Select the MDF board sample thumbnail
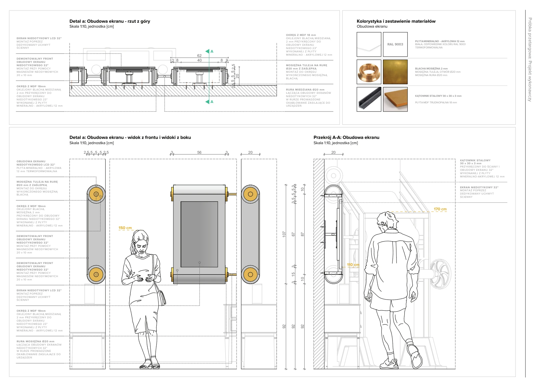The width and height of the screenshot is (554, 392). [395, 99]
